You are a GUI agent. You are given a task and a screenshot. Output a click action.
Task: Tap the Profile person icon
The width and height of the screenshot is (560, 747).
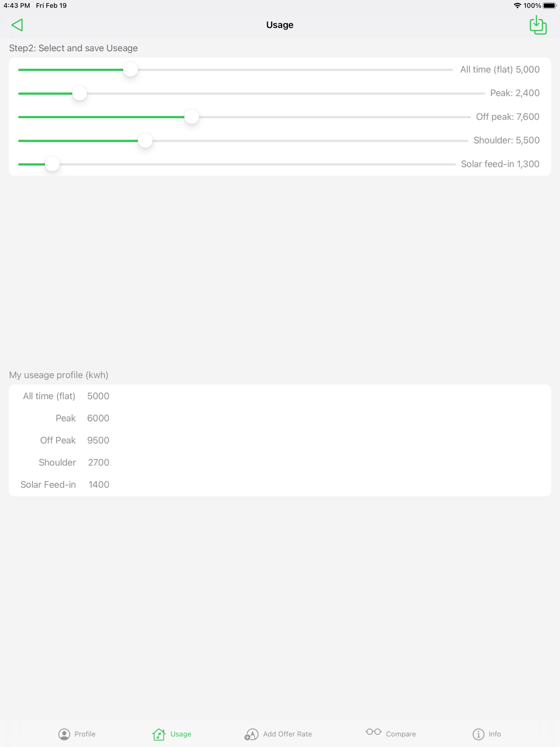pos(64,734)
